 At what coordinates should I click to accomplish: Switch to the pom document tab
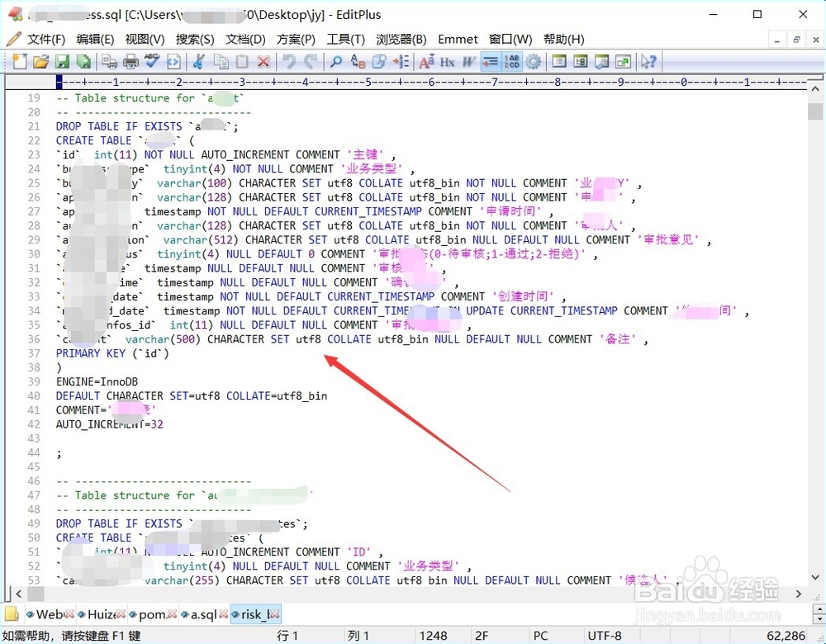[x=149, y=614]
